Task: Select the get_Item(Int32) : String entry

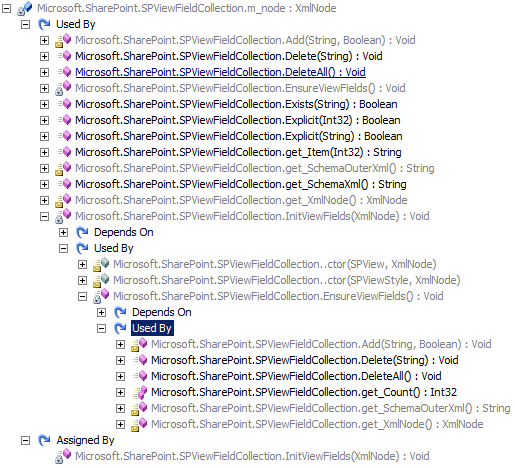Action: (238, 152)
